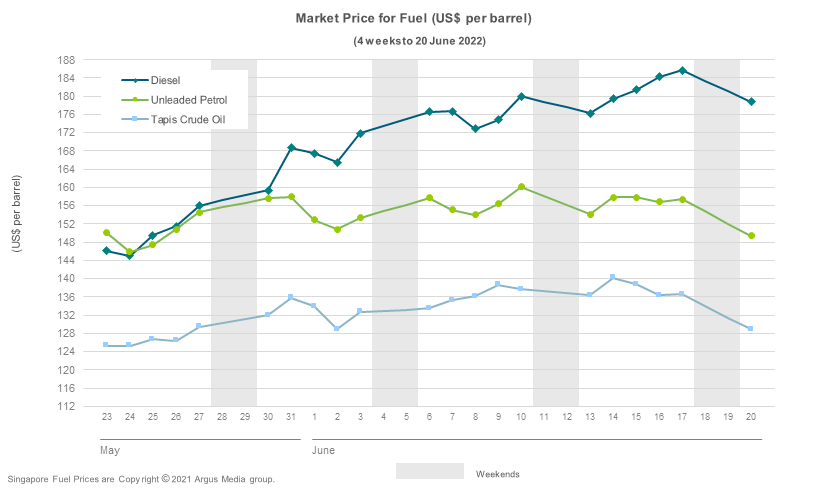Click the Weekends gray legend swatch
829x494 pixels.
429,471
